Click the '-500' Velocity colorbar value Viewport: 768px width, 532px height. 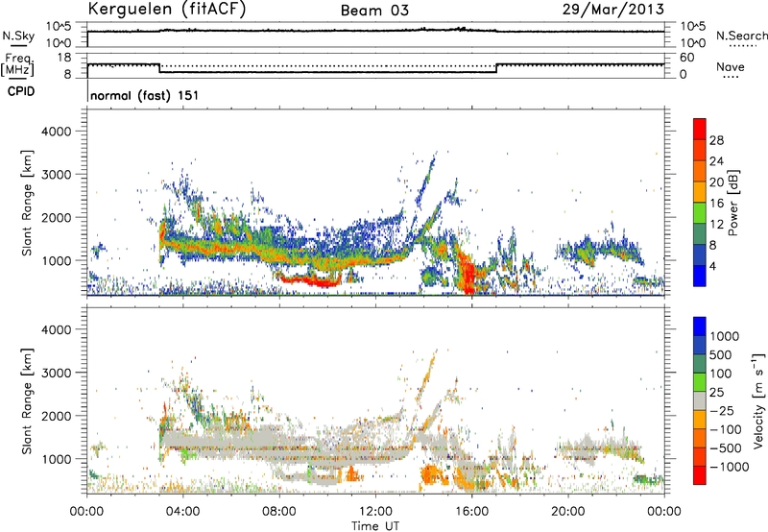click(x=726, y=447)
